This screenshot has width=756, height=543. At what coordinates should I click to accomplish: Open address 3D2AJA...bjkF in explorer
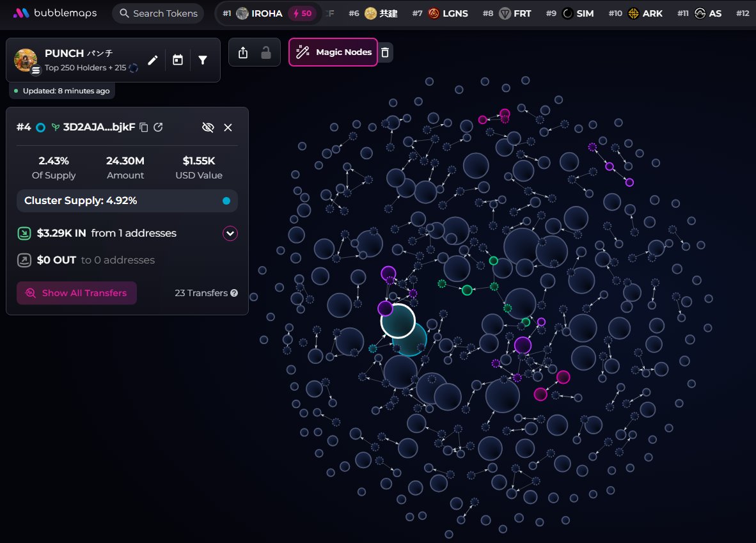tap(158, 127)
